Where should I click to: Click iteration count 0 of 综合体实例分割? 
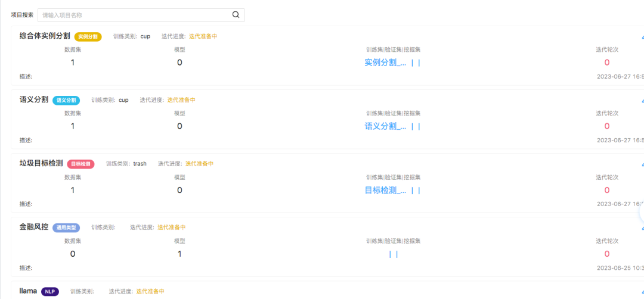[x=607, y=63]
